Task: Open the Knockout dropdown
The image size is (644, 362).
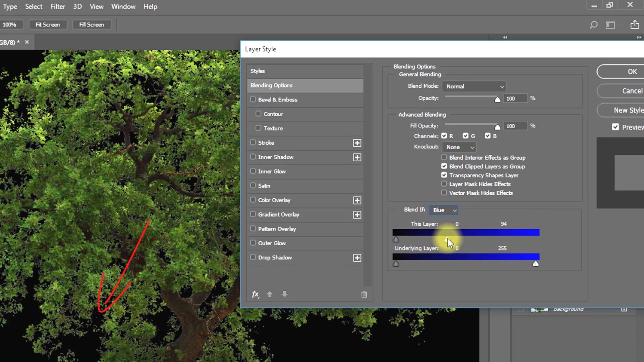Action: coord(459,147)
